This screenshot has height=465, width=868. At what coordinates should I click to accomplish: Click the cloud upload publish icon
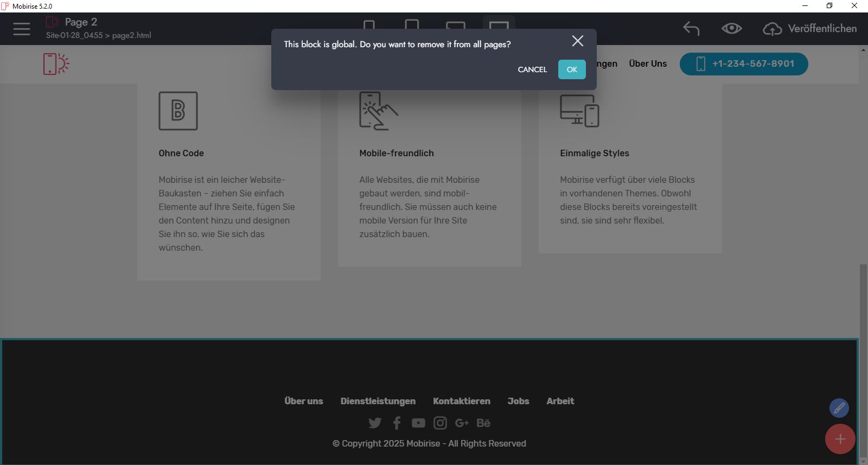[x=773, y=29]
